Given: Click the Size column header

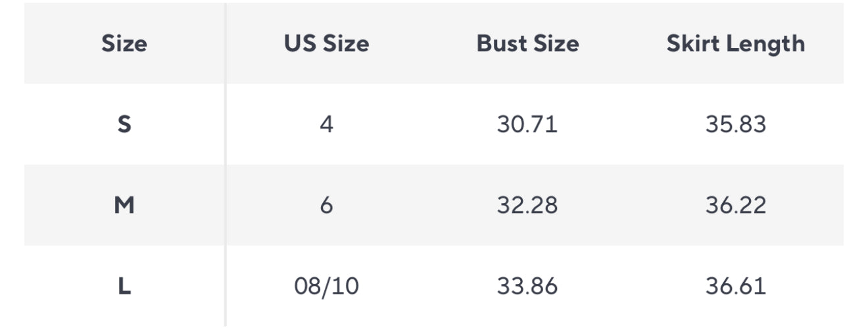Looking at the screenshot, I should 124,44.
